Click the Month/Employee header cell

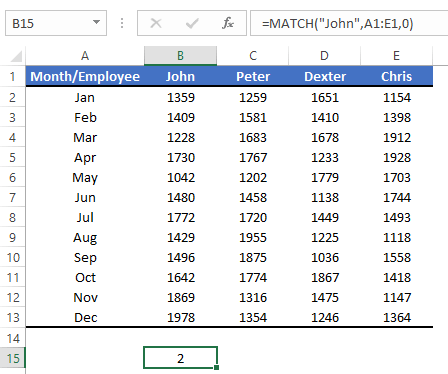tap(85, 76)
